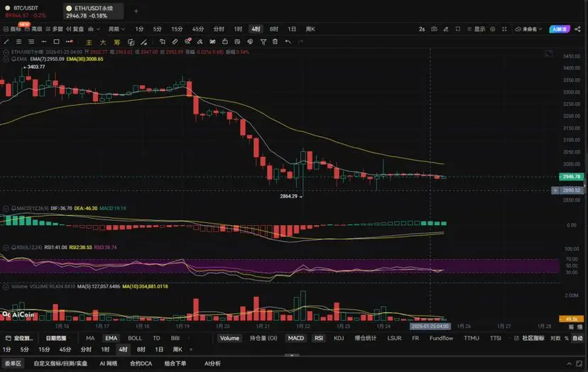Open 社区指标 community indicators
This screenshot has height=372, width=588.
[x=529, y=338]
